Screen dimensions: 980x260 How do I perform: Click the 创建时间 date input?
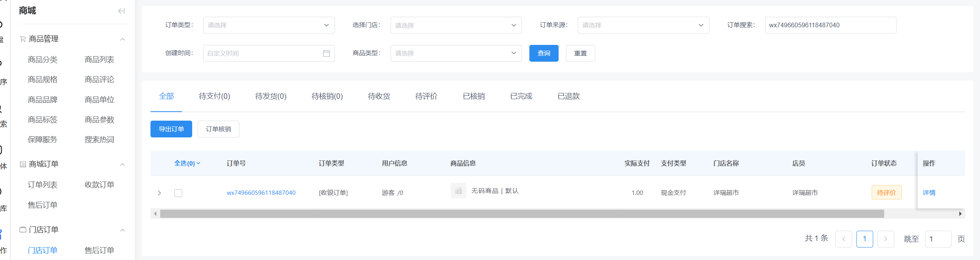[269, 53]
